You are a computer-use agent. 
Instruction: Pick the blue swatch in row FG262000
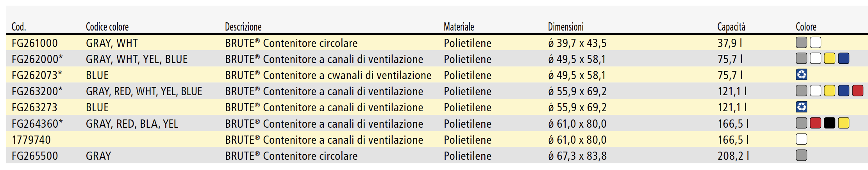[x=843, y=59]
